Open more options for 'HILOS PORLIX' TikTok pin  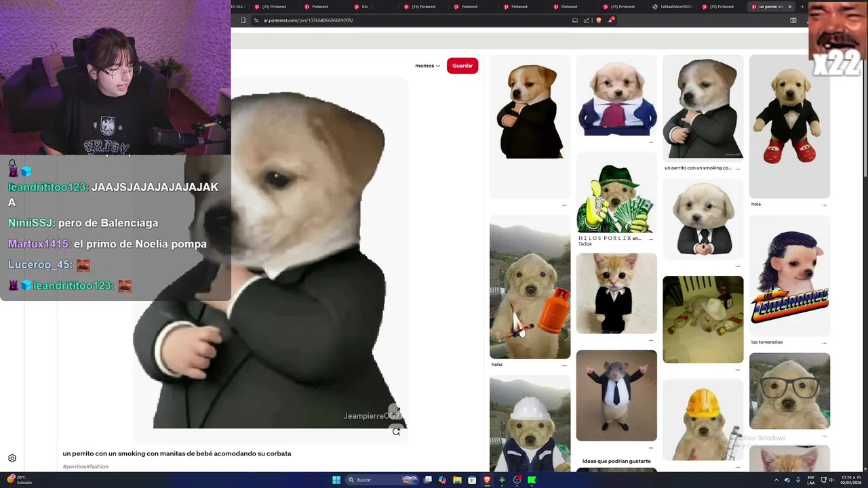[651, 239]
